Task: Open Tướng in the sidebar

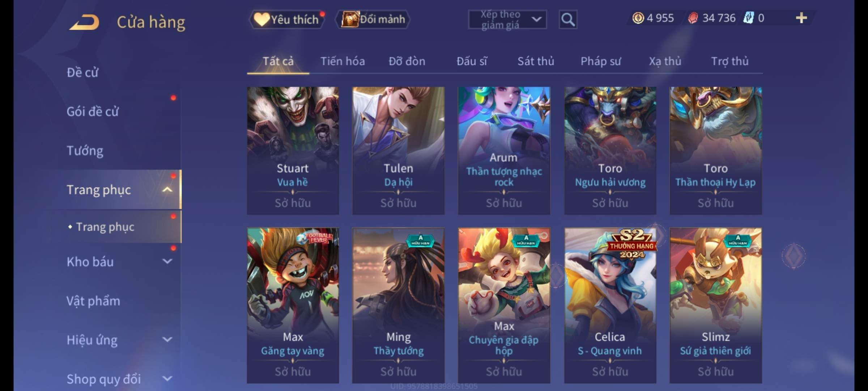Action: pos(85,150)
